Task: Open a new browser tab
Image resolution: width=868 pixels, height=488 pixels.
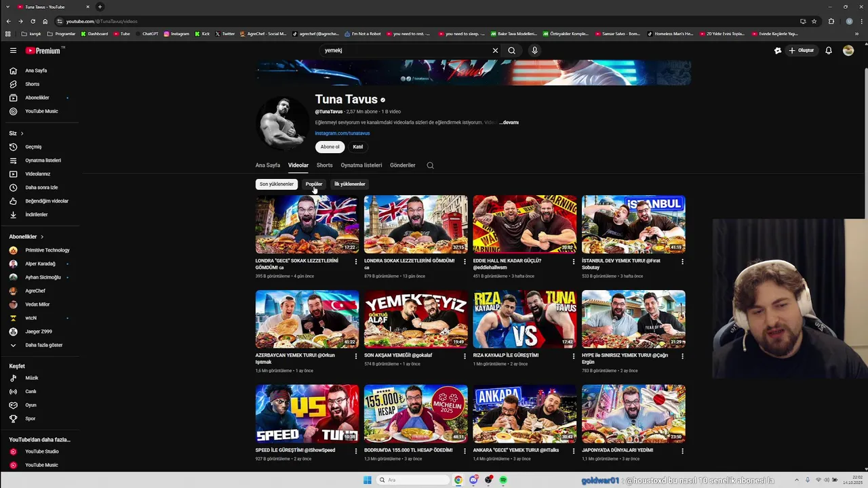Action: click(x=100, y=7)
